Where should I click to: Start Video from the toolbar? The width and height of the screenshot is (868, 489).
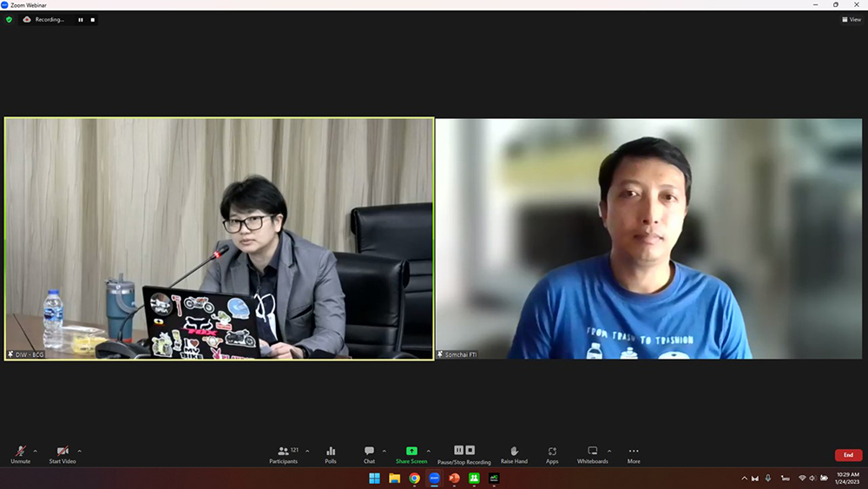tap(62, 454)
